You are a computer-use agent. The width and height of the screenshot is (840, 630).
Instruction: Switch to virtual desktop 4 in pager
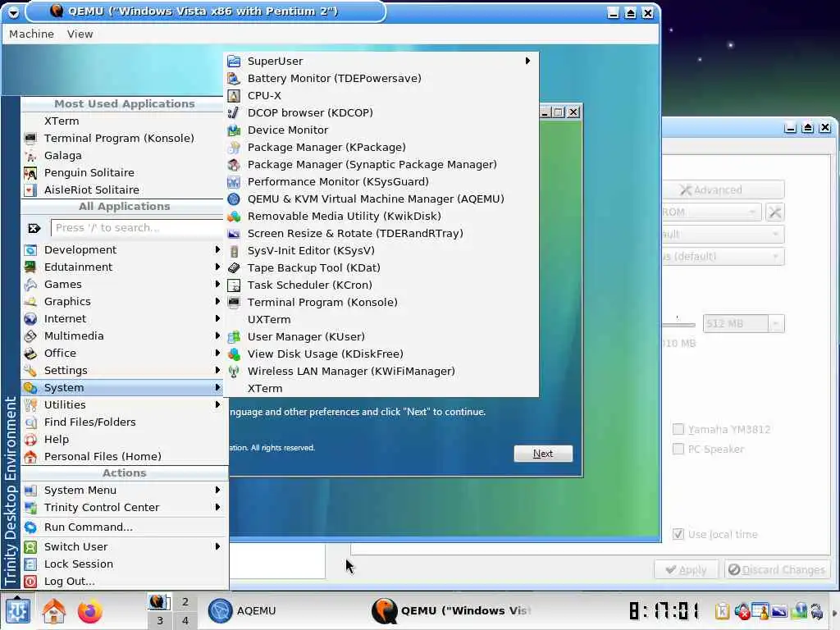point(185,620)
